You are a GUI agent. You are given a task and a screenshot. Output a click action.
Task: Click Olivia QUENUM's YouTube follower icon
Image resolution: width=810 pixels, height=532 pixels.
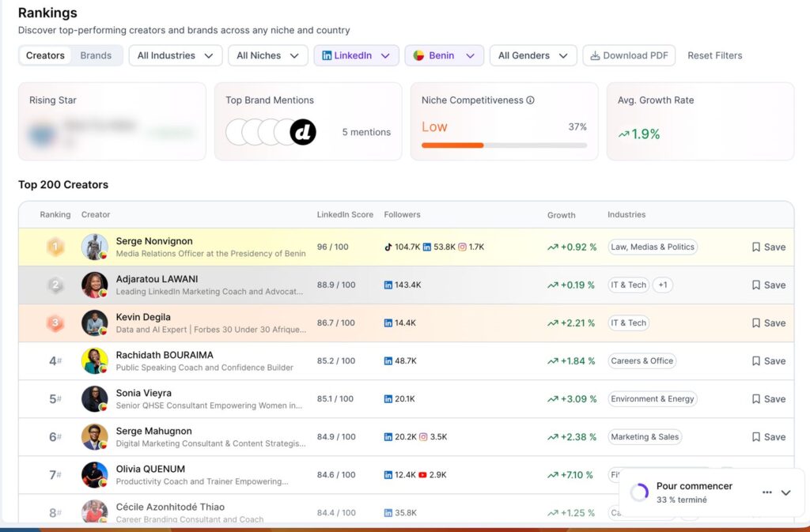(x=422, y=475)
